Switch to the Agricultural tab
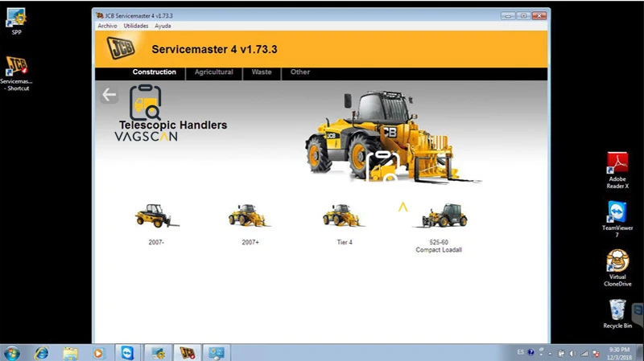Image resolution: width=644 pixels, height=361 pixels. pyautogui.click(x=213, y=72)
